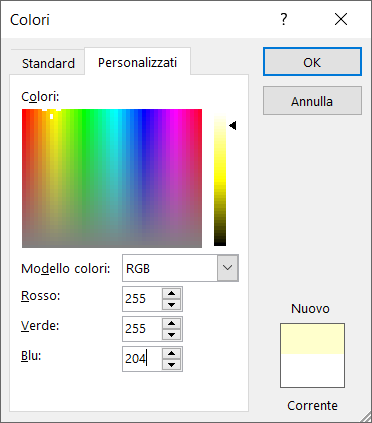Click the Nuovo label
Screen dimensions: 372x423
pyautogui.click(x=310, y=308)
